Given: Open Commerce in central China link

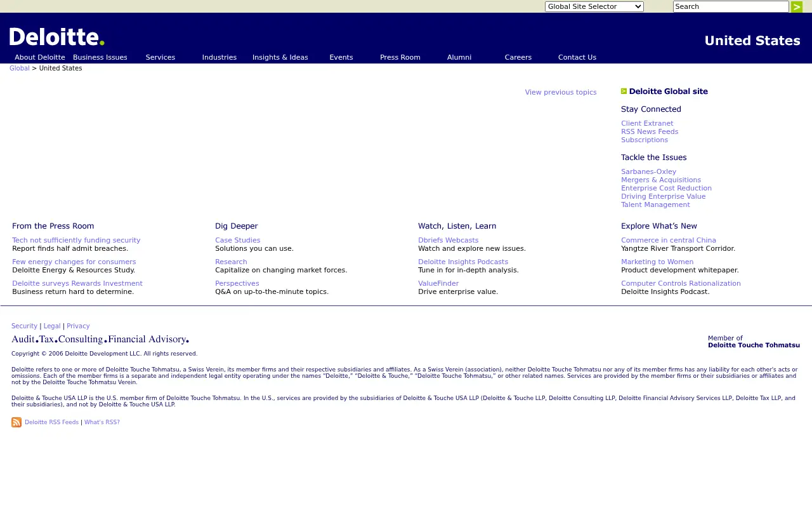Looking at the screenshot, I should point(669,241).
